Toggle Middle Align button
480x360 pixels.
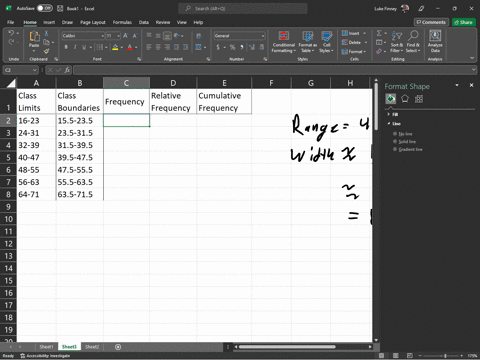coord(158,36)
